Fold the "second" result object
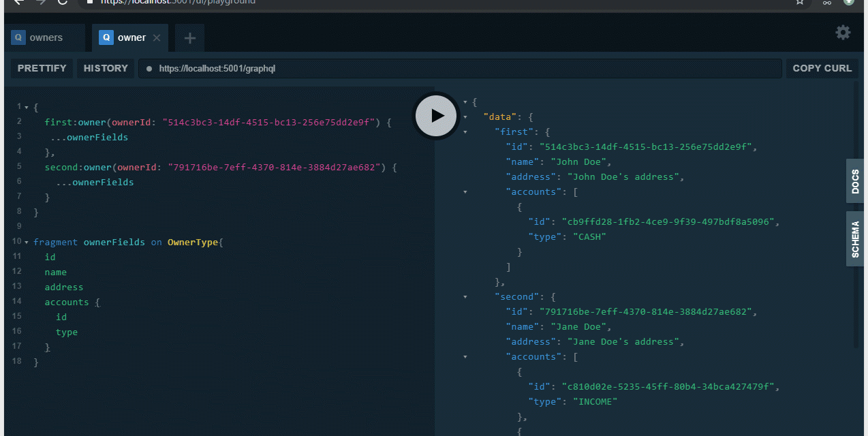This screenshot has height=436, width=868. tap(465, 297)
